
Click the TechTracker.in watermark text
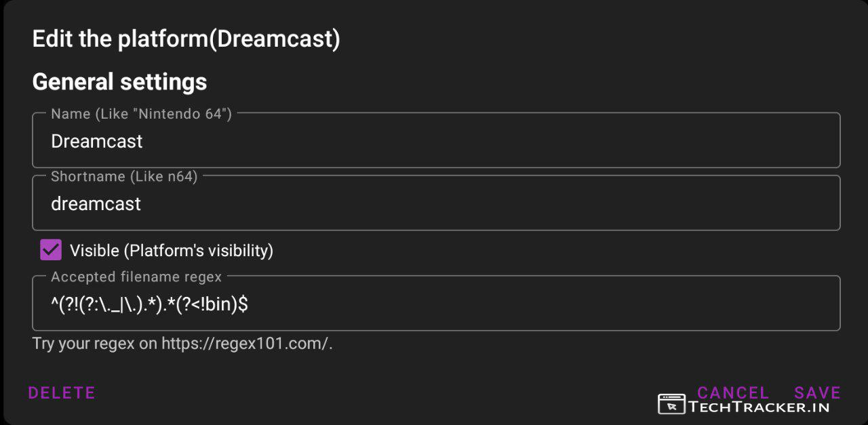[x=759, y=407]
